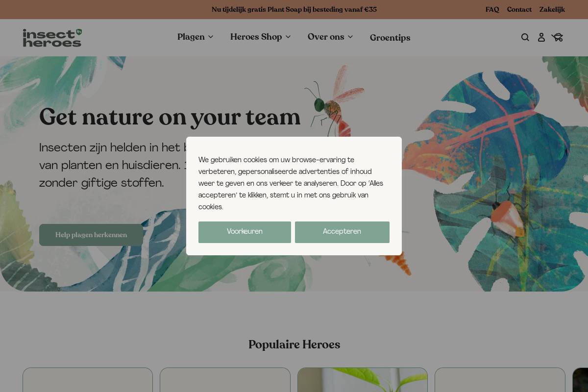Open the Contact page
The width and height of the screenshot is (588, 392).
pos(519,9)
